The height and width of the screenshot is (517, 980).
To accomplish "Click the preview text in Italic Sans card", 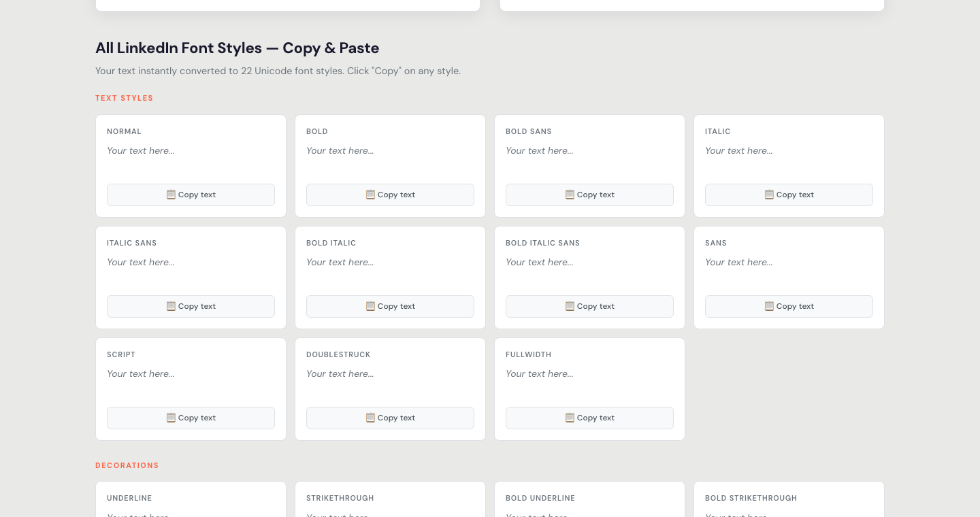I will click(x=141, y=262).
